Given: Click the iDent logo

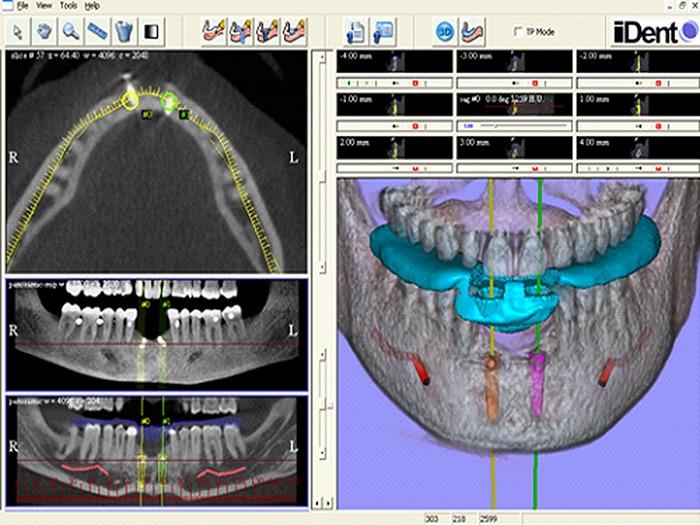Looking at the screenshot, I should (655, 31).
